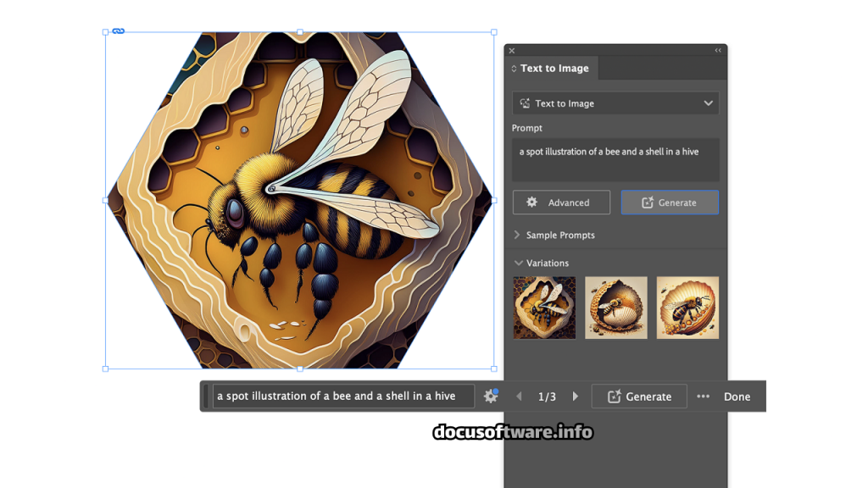Close the Text to Image panel
Image resolution: width=868 pixels, height=488 pixels.
[x=512, y=51]
